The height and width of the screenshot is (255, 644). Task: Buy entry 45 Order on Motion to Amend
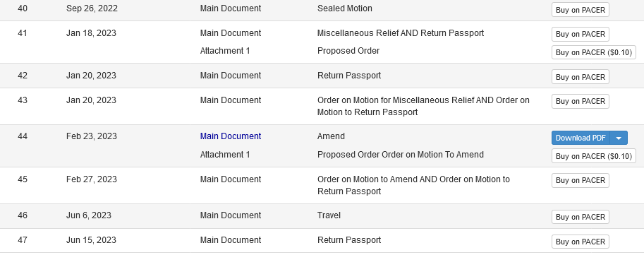[580, 180]
